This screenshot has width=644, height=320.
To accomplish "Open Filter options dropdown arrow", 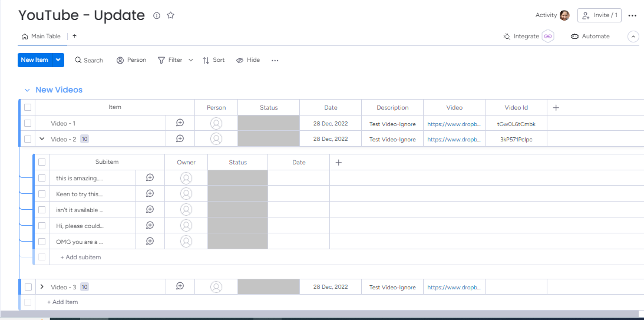I will coord(190,60).
